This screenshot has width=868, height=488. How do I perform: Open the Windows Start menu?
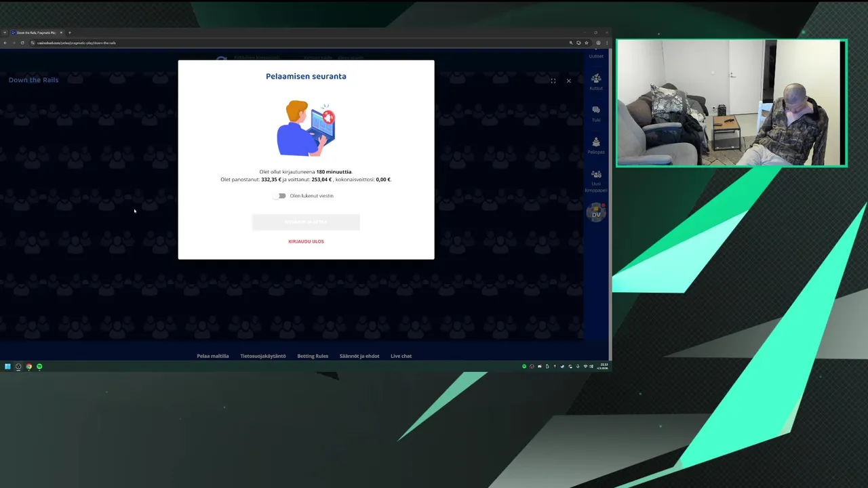coord(7,367)
